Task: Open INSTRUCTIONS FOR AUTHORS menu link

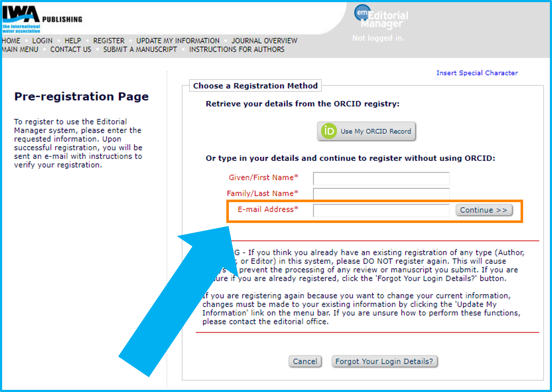Action: point(237,49)
